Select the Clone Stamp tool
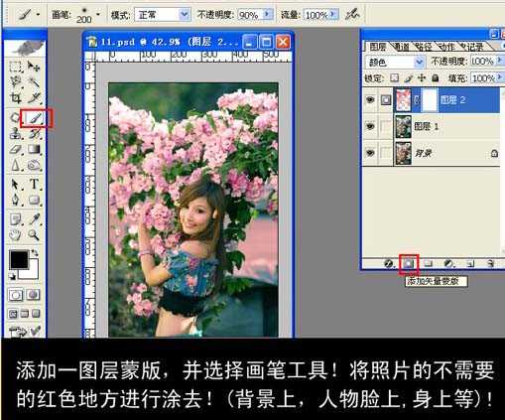This screenshot has height=420, width=505. point(15,133)
